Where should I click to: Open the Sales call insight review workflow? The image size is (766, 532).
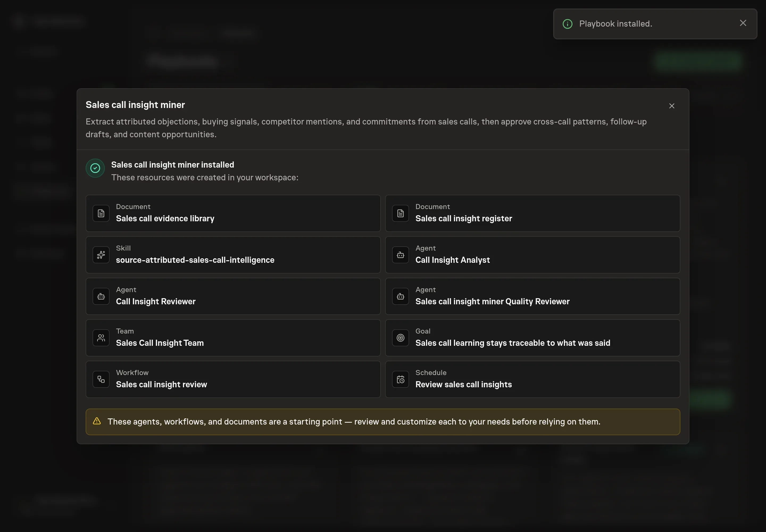click(x=233, y=379)
